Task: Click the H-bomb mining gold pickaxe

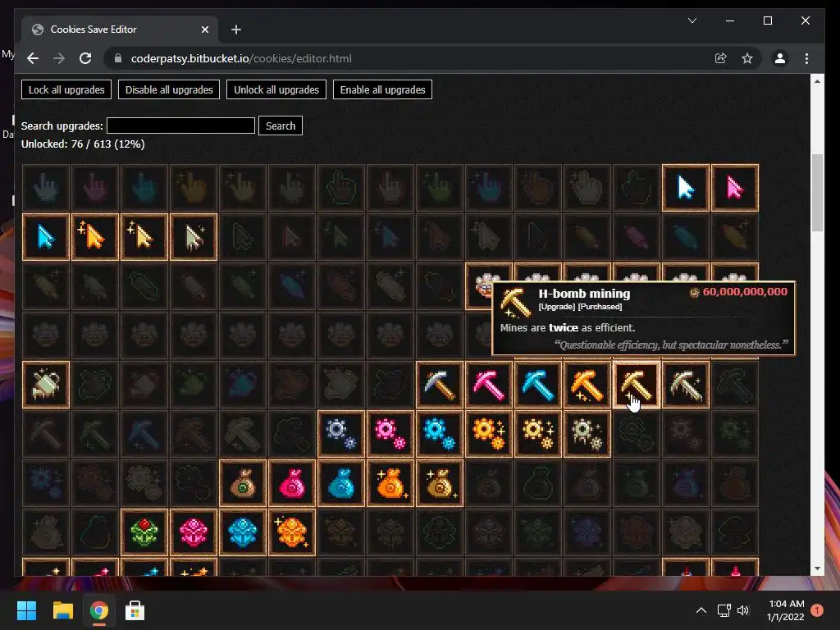Action: point(637,385)
